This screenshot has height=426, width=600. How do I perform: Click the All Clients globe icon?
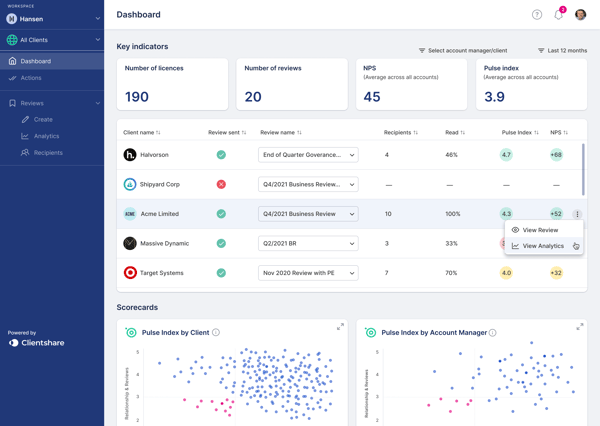pos(12,40)
